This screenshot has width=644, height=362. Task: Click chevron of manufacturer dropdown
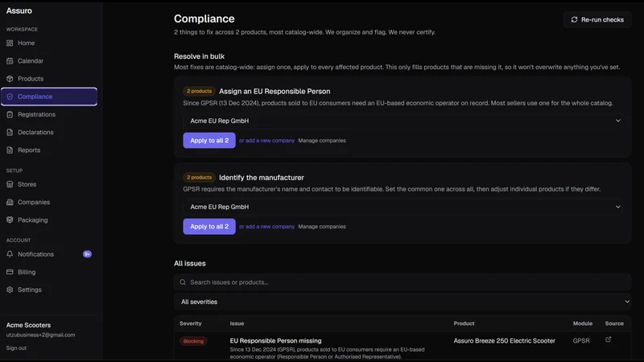(617, 207)
